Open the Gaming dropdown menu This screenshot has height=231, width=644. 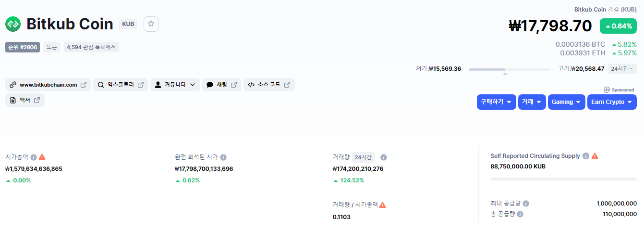[x=567, y=102]
